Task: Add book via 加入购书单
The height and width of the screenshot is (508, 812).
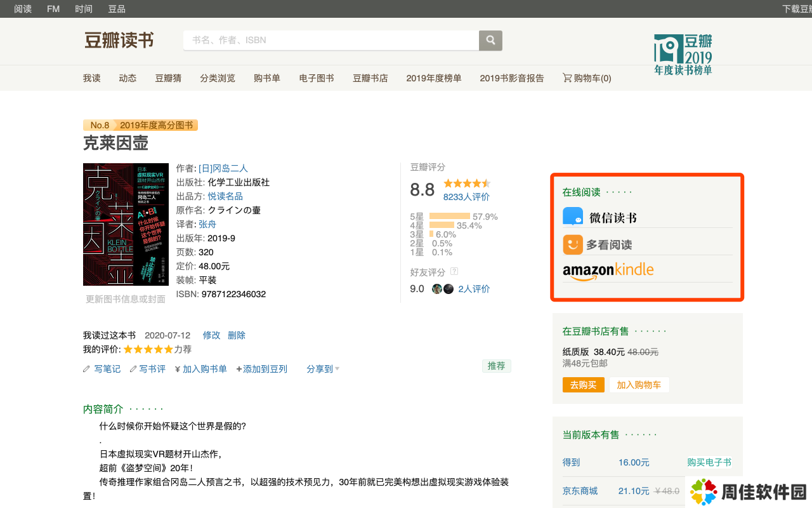Action: coord(204,369)
